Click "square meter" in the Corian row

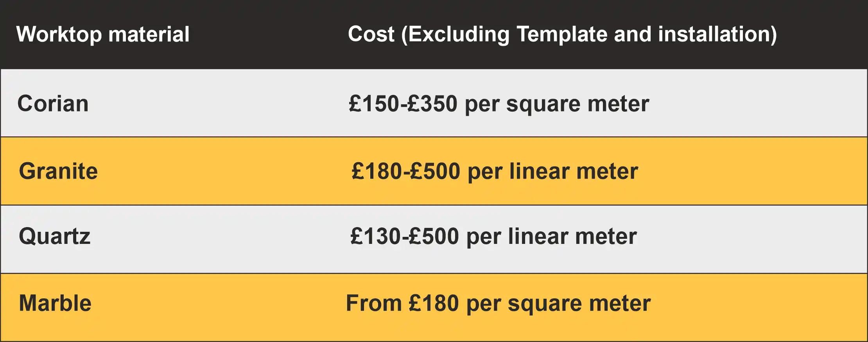577,104
